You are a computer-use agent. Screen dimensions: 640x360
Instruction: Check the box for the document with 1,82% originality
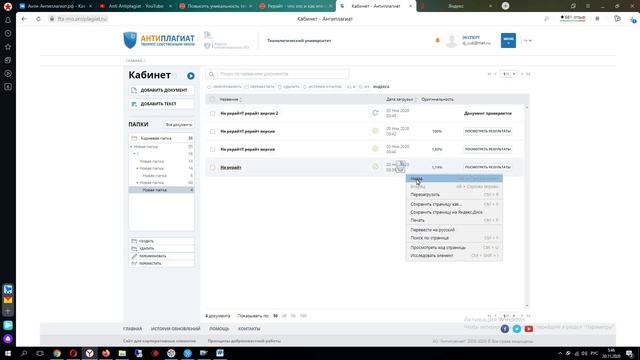212,149
